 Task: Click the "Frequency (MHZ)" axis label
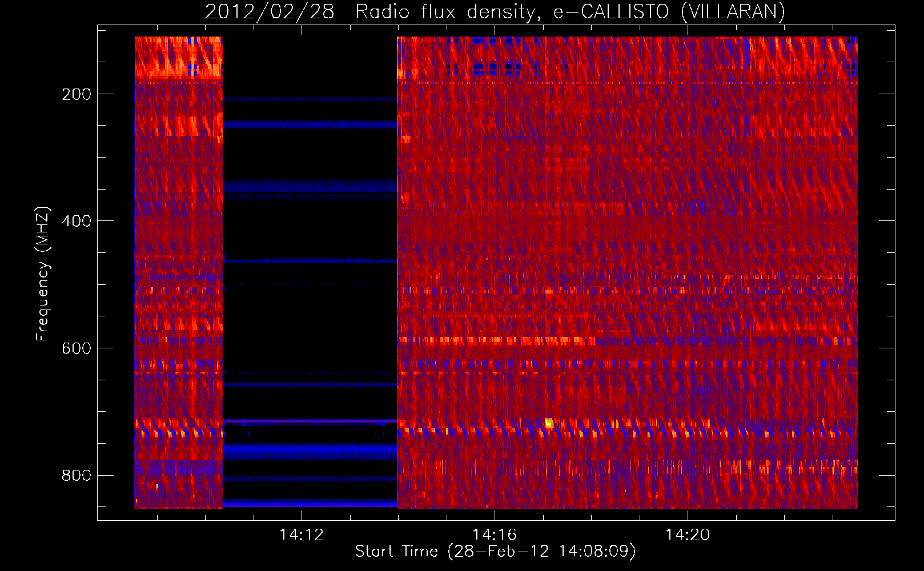click(42, 274)
